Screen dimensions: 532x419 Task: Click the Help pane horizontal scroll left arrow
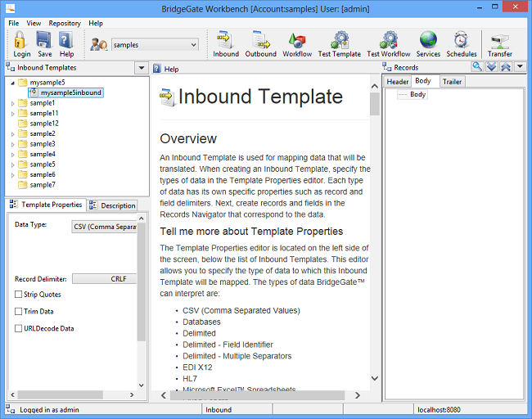(164, 395)
